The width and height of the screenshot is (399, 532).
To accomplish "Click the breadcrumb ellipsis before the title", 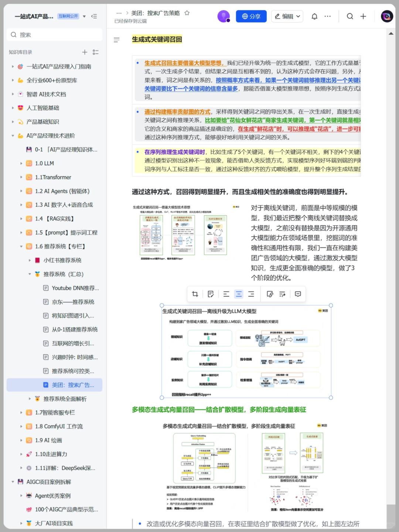I will 119,13.
